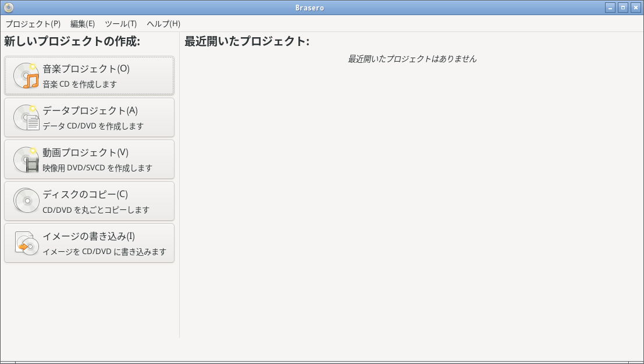Click the 映像用 DVD/SVCD を作成します description

tap(97, 168)
